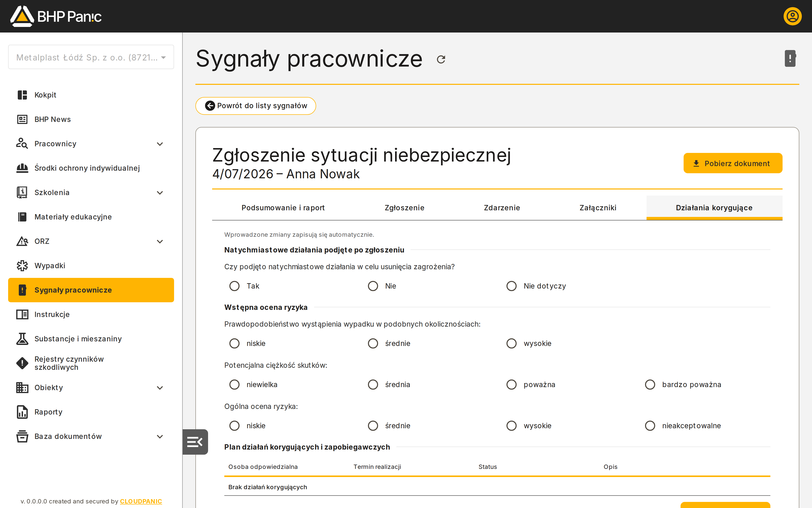
Task: Click the BHP Panic logo
Action: click(x=56, y=16)
